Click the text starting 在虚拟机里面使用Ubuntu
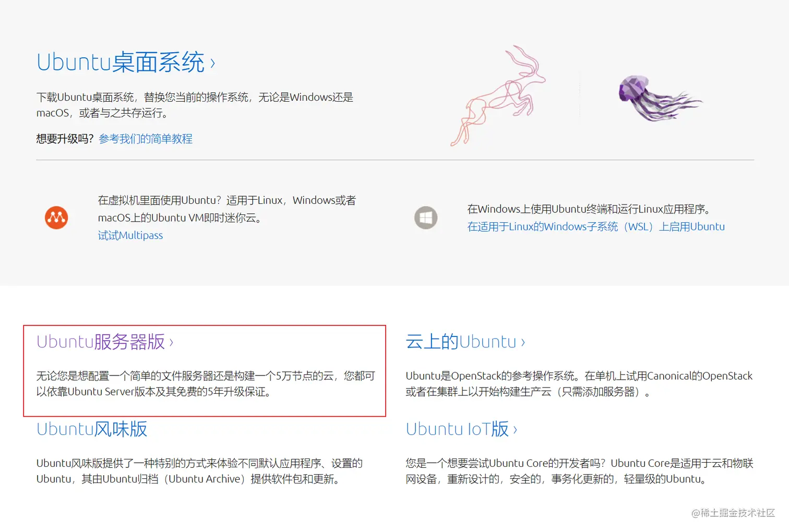 pyautogui.click(x=227, y=209)
